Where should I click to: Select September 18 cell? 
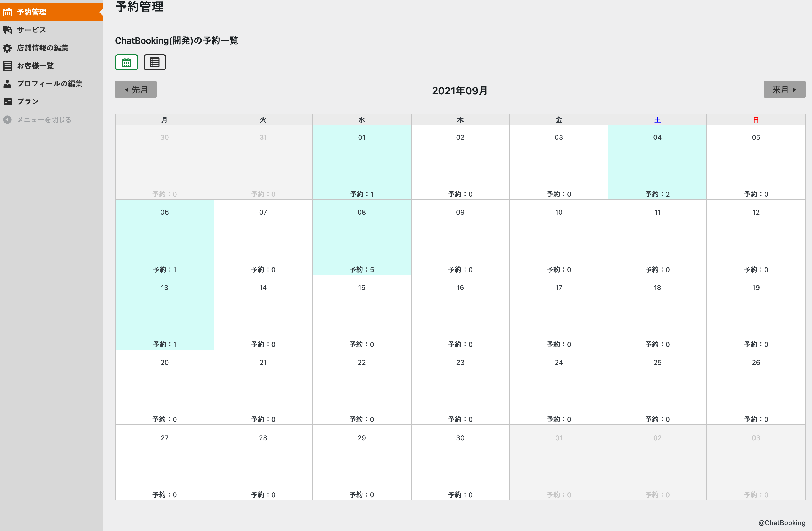click(x=657, y=313)
